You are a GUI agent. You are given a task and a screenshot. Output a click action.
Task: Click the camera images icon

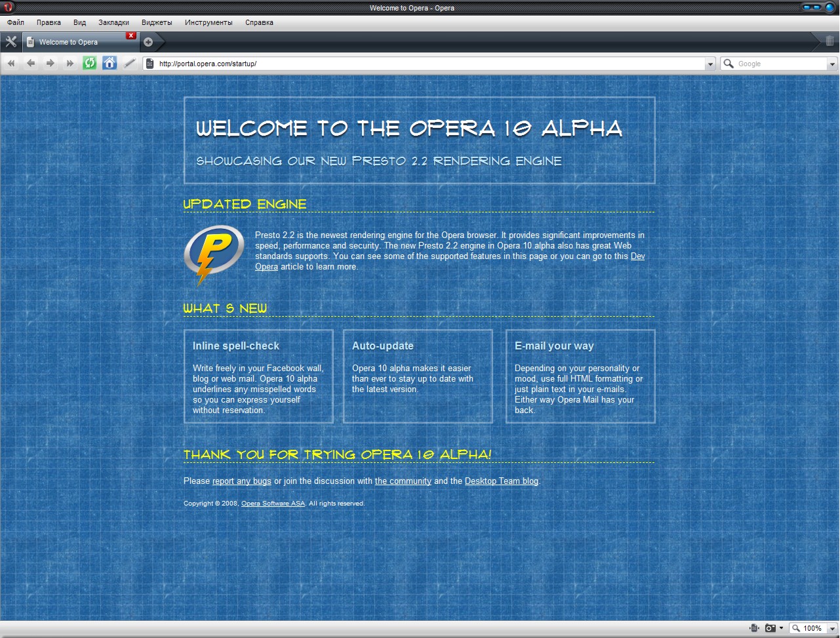click(770, 628)
